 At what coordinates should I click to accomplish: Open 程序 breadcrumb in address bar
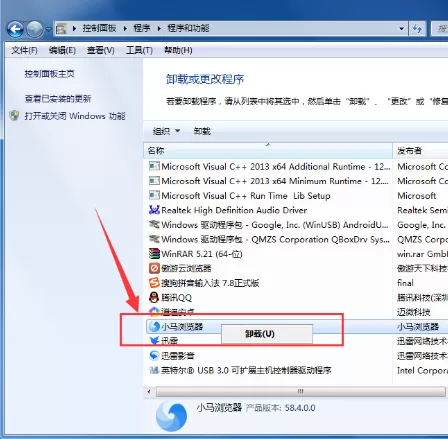(142, 28)
